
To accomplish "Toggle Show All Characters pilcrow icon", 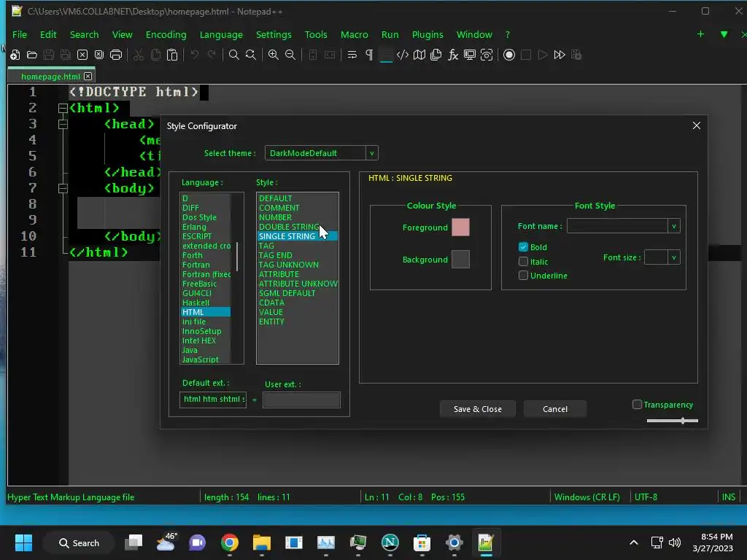I will (369, 55).
